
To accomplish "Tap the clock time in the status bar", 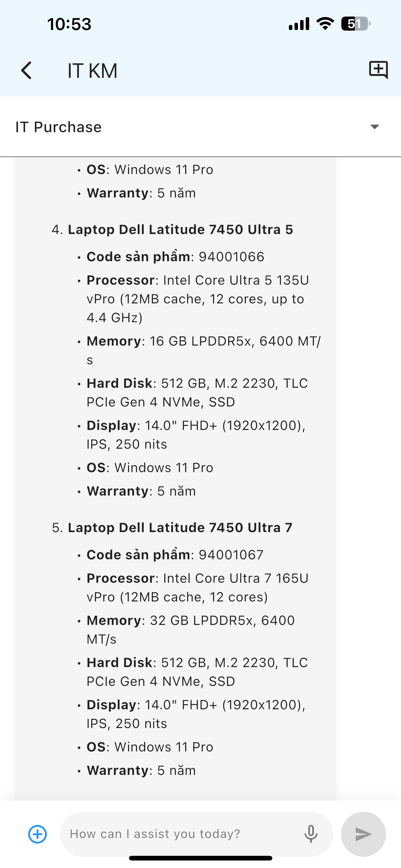I will coord(69,24).
